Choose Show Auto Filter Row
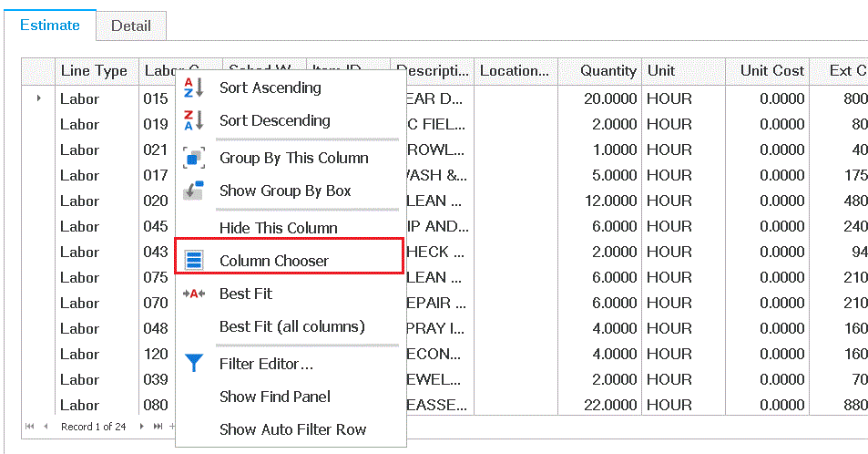Viewport: 868px width, 454px height. click(292, 429)
